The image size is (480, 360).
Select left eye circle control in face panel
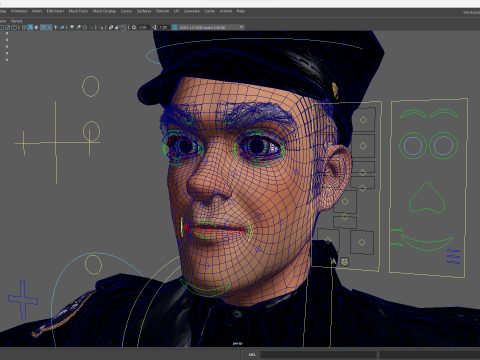413,146
